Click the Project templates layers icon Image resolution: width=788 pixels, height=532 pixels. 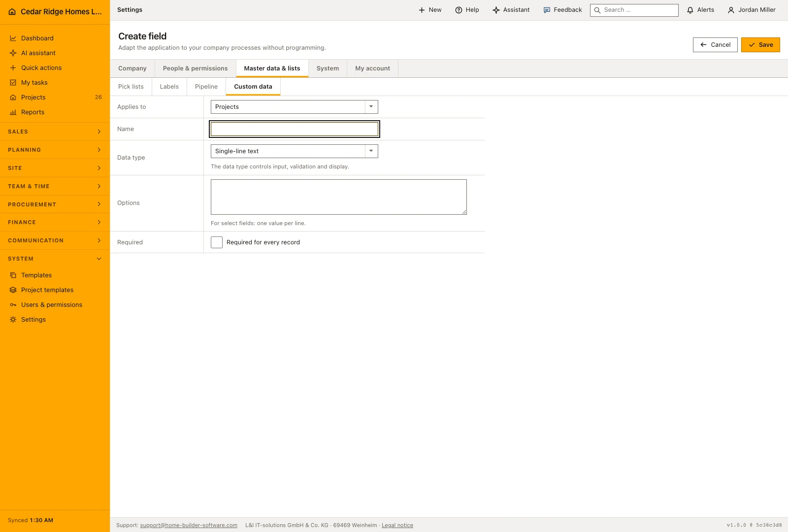pyautogui.click(x=13, y=290)
